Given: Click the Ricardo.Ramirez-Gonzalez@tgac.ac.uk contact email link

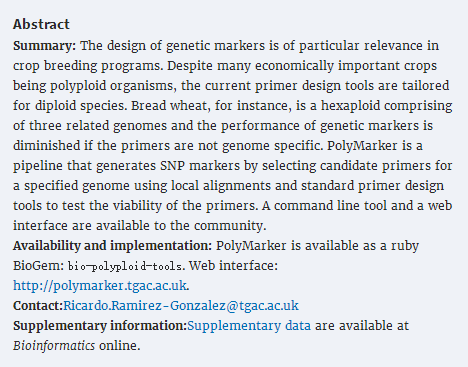Looking at the screenshot, I should coord(181,306).
